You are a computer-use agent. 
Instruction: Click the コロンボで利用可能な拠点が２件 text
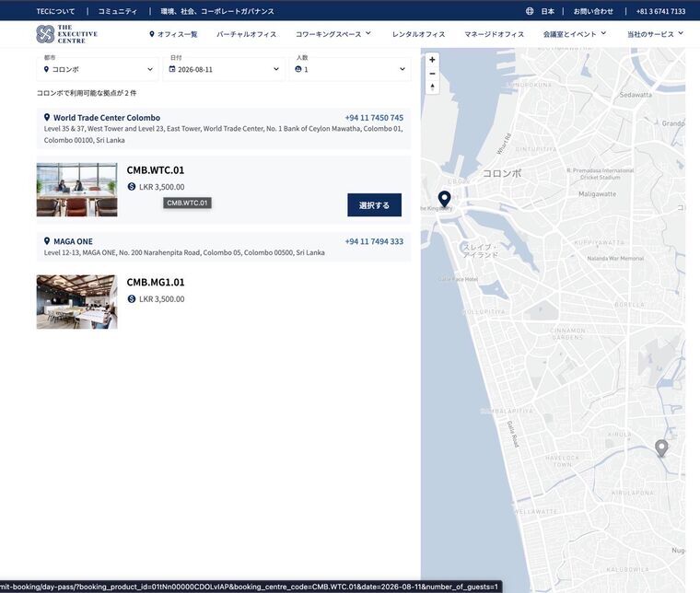click(87, 93)
